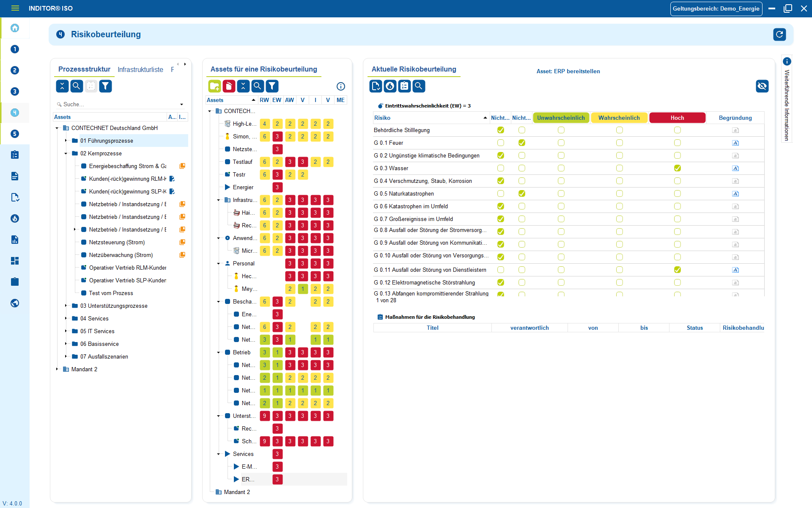The image size is (812, 508).
Task: Enable Hoch checkbox for Behördliche Stilllegung
Action: tap(678, 130)
